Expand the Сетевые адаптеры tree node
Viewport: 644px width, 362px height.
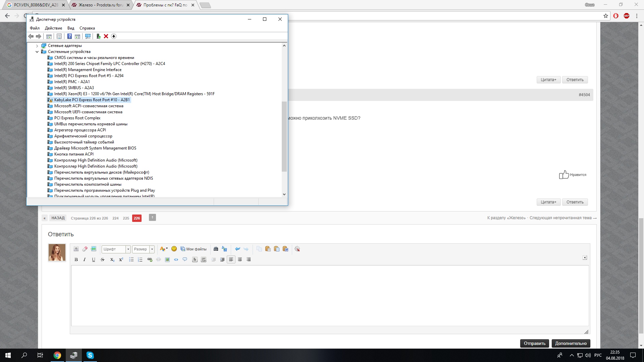(x=37, y=46)
